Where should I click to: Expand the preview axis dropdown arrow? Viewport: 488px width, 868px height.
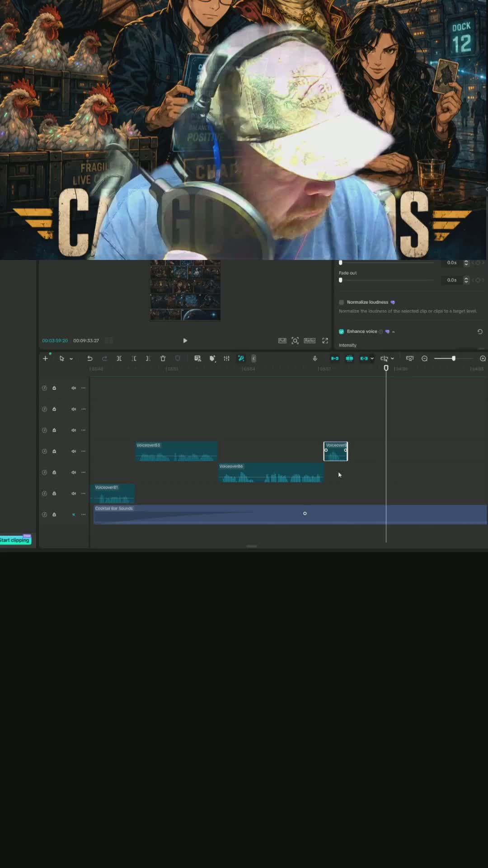392,359
